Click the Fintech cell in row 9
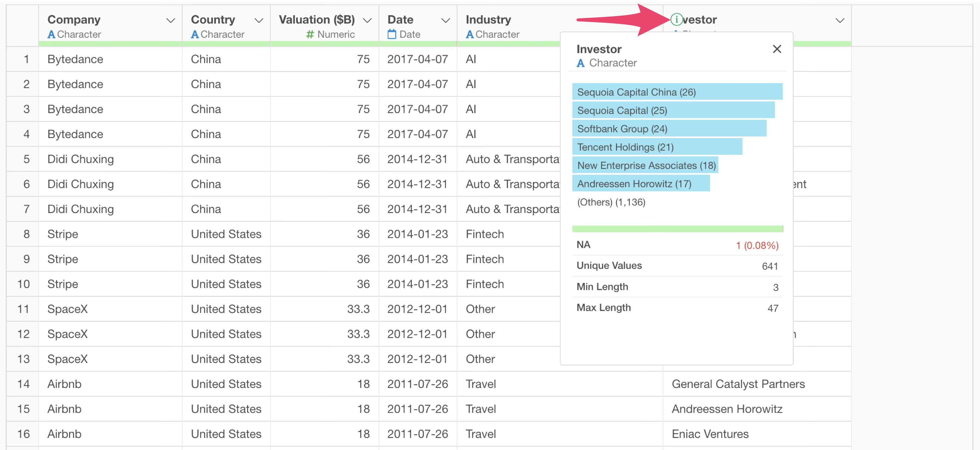The height and width of the screenshot is (450, 980). (x=509, y=259)
